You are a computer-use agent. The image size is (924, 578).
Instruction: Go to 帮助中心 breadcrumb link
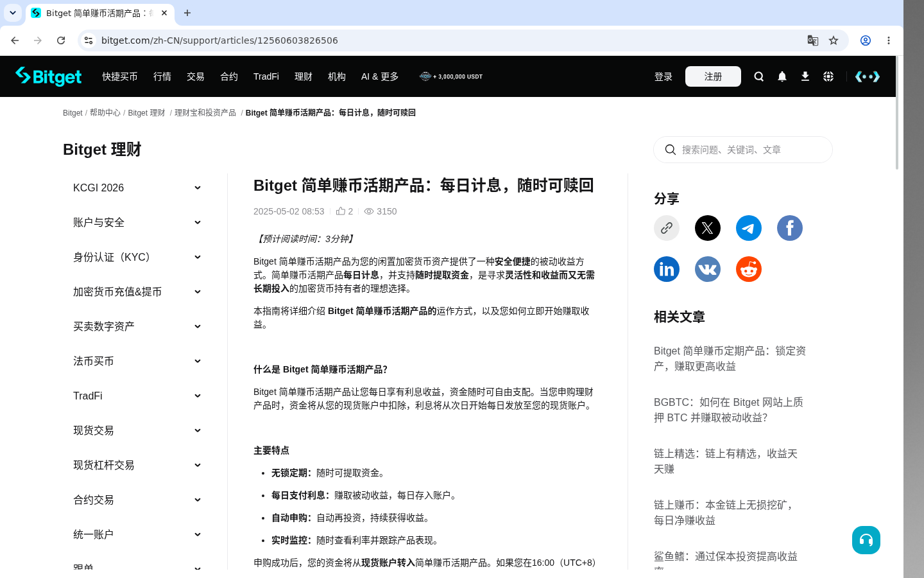[105, 112]
